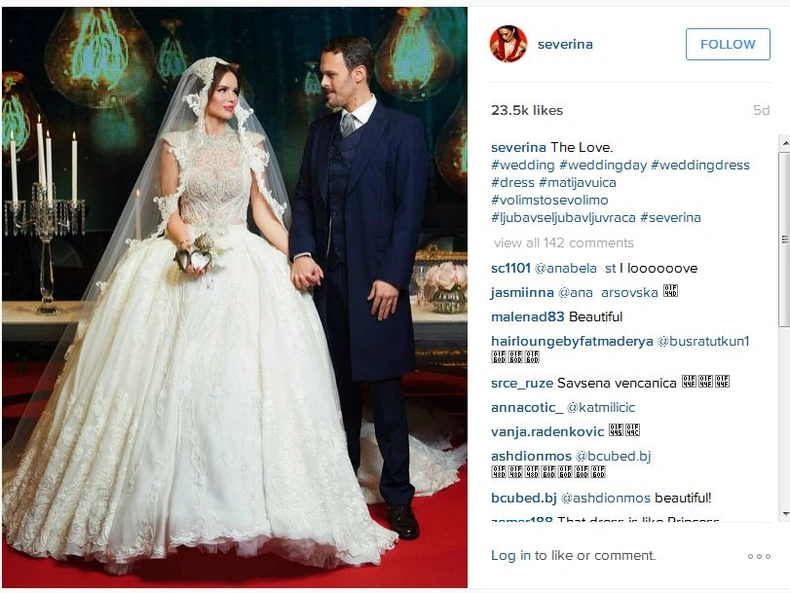
Task: Open hairloungebyfatmaderya's profile
Action: (572, 341)
